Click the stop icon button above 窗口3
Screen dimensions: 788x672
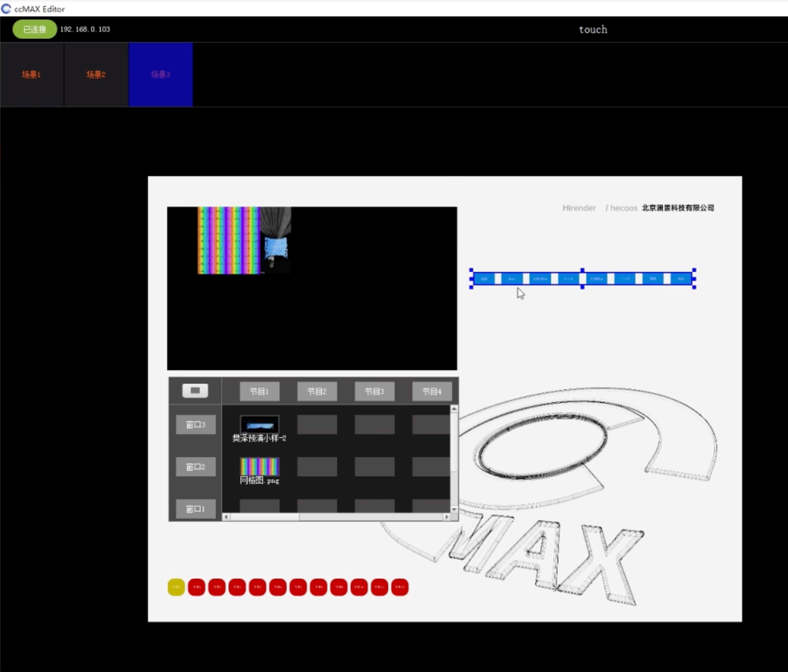click(x=195, y=391)
